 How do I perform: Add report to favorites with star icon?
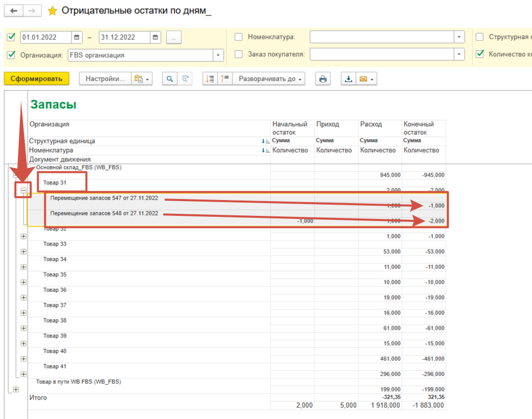click(52, 11)
